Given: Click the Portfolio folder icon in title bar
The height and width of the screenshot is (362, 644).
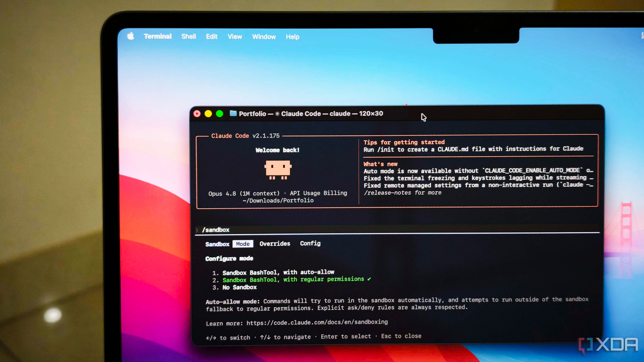Looking at the screenshot, I should click(x=233, y=113).
